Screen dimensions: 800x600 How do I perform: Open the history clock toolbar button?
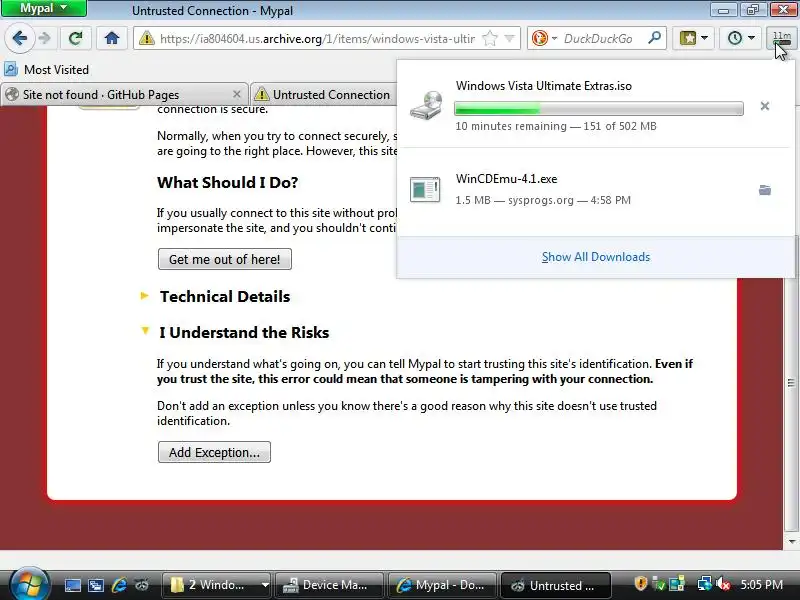point(740,38)
